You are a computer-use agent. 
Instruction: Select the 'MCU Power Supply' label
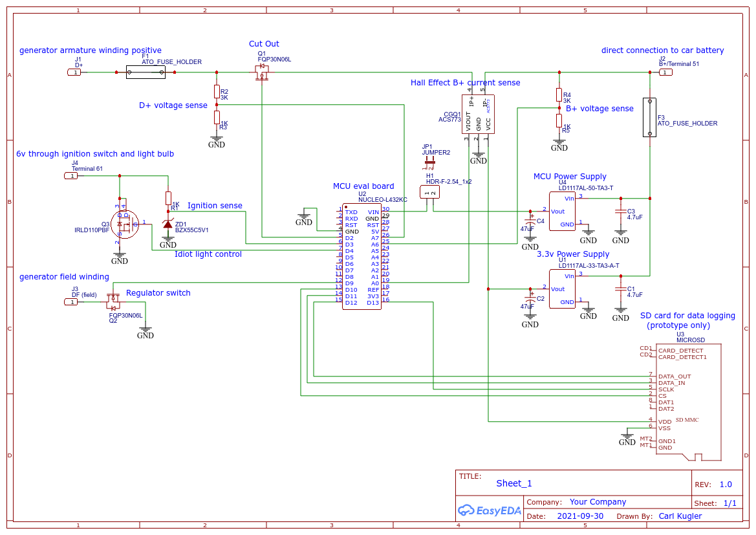coord(570,177)
